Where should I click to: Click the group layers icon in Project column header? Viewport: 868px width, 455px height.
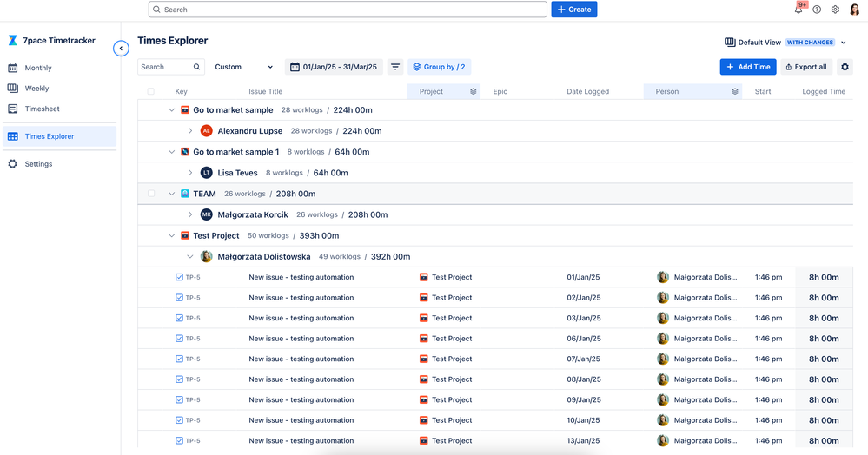click(x=474, y=91)
